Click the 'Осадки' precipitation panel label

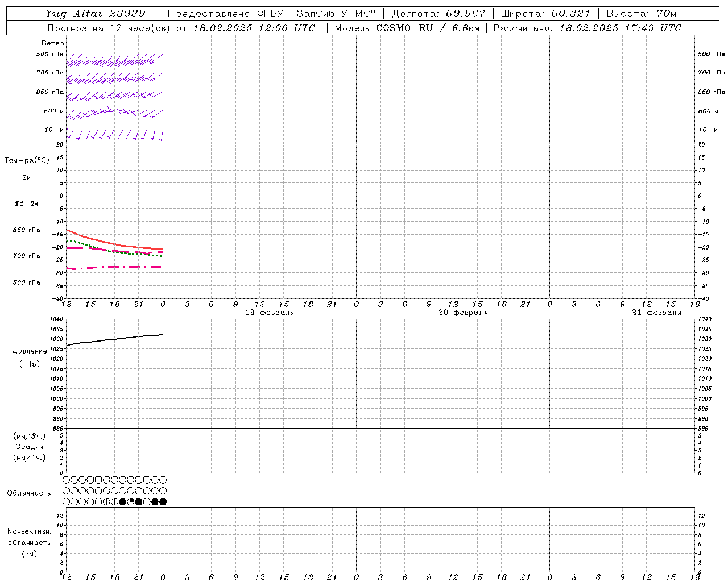(x=30, y=447)
